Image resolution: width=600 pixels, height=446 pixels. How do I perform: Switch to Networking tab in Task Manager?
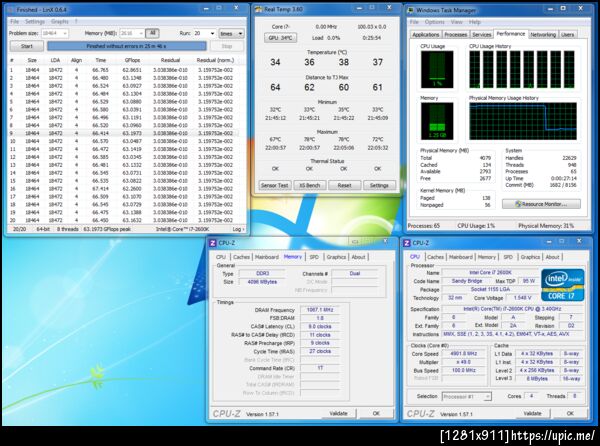[543, 34]
